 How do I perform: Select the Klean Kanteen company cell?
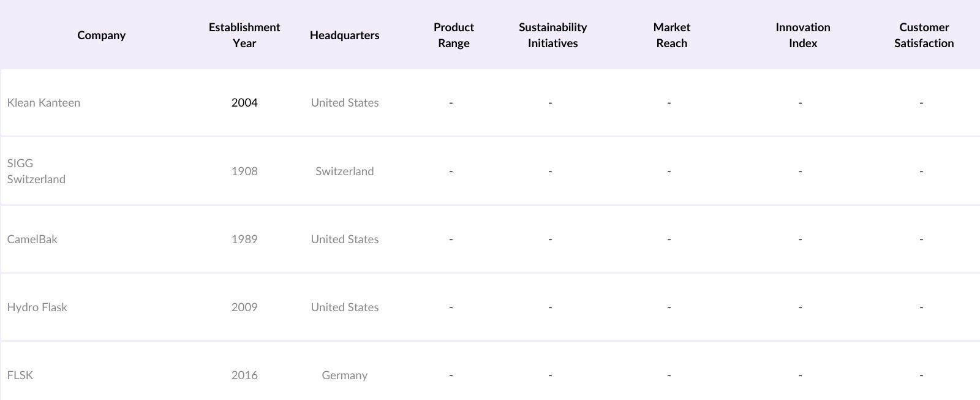coord(43,102)
